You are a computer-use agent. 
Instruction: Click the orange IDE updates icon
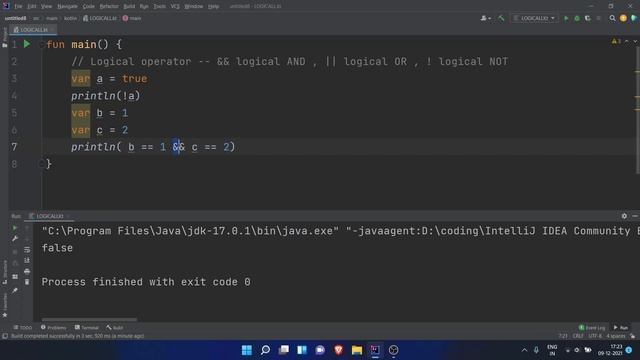click(x=623, y=18)
